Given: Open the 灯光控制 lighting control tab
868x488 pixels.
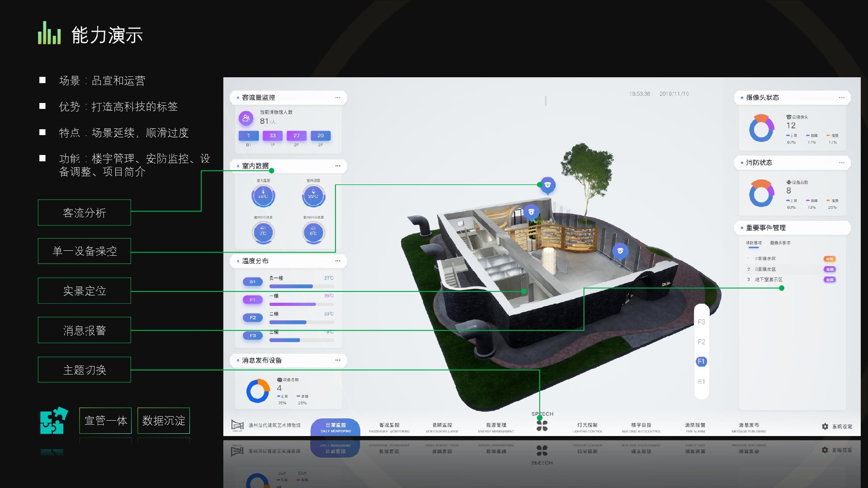Looking at the screenshot, I should click(x=587, y=427).
